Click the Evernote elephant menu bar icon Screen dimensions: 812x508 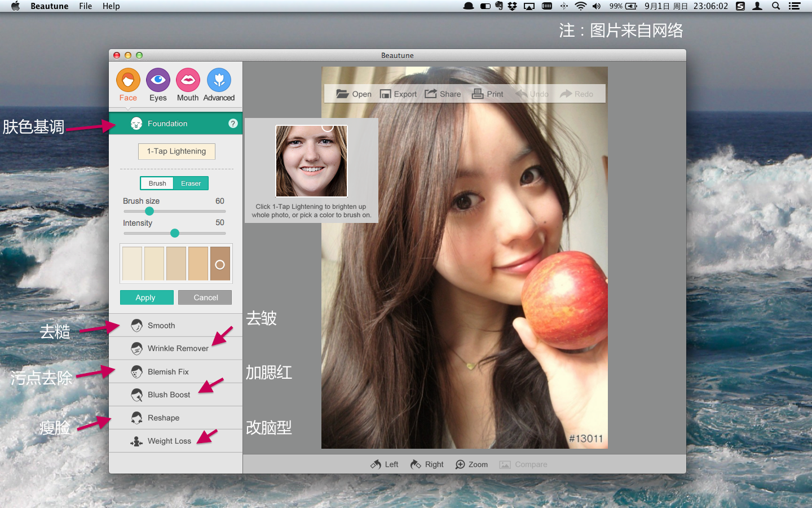point(498,6)
